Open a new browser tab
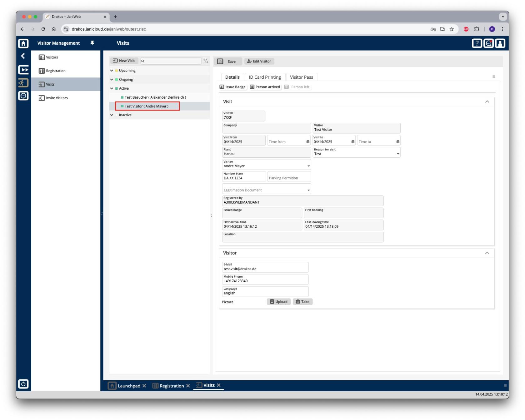Screen dimensions: 525x420 click(x=115, y=17)
